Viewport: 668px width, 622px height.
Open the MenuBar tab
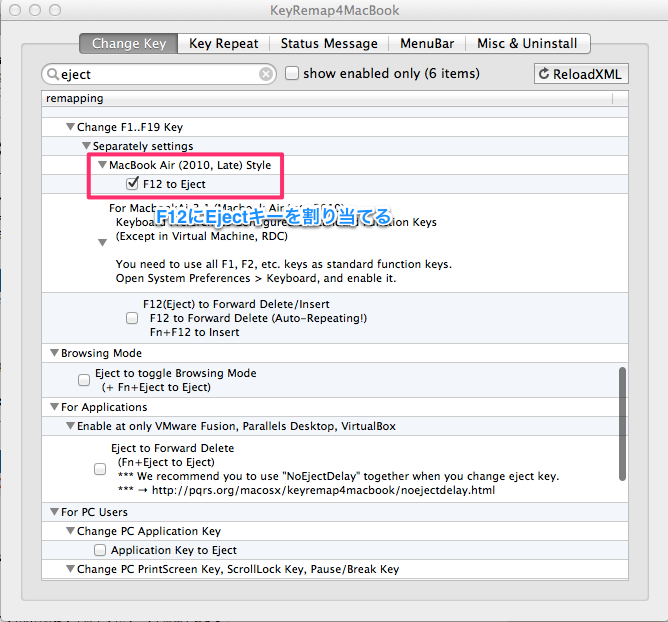427,43
